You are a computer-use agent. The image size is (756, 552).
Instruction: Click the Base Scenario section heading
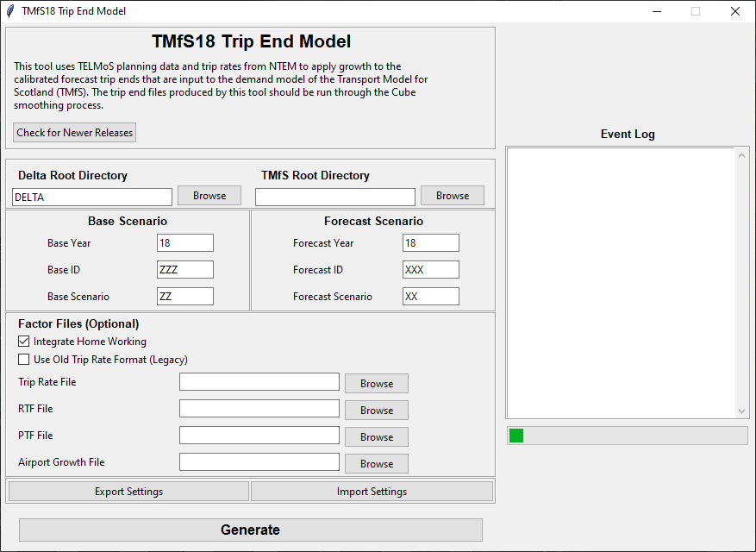128,221
